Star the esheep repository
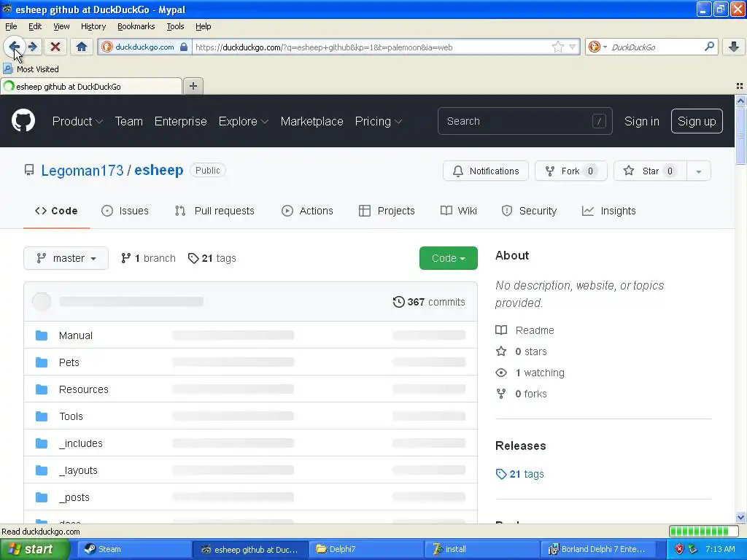 (650, 171)
